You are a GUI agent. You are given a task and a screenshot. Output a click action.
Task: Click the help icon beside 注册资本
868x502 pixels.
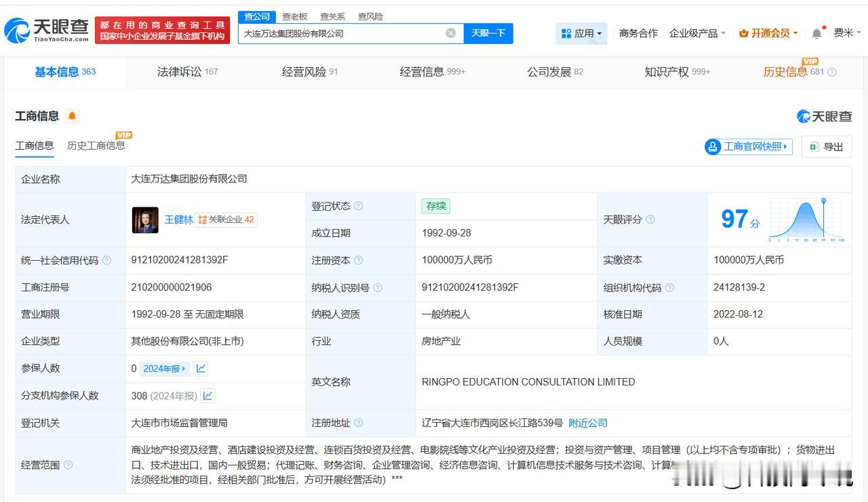point(359,260)
